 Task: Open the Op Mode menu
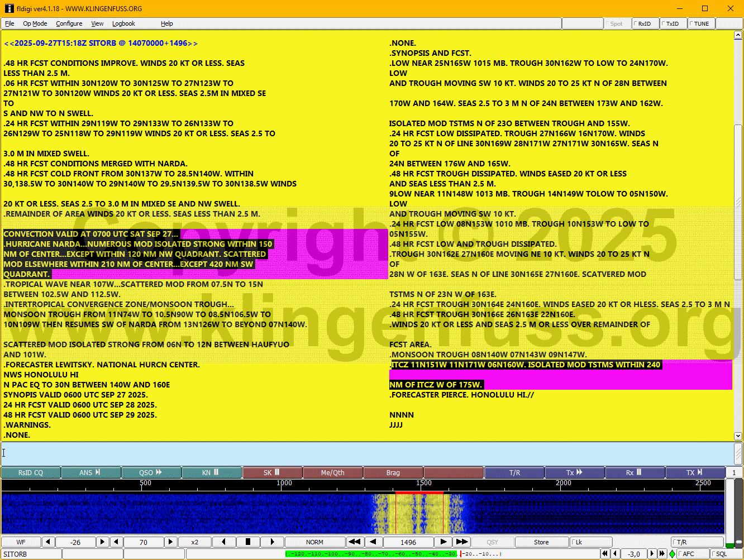[x=35, y=23]
